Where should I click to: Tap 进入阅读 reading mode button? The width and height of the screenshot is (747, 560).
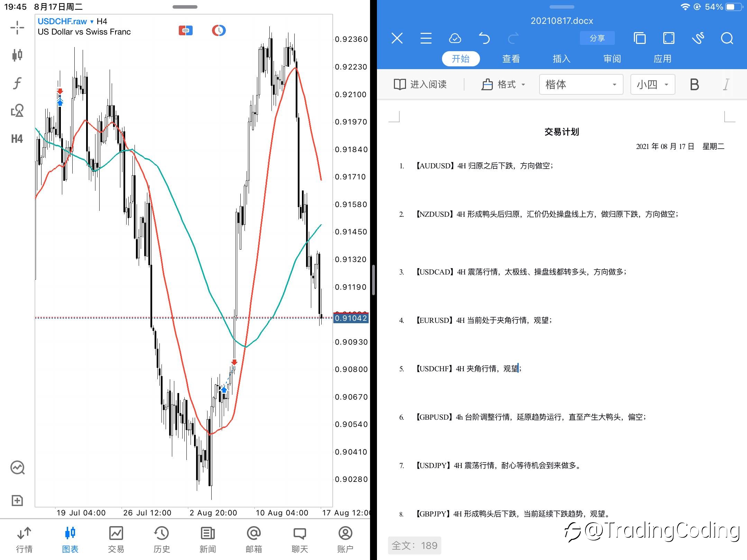[420, 84]
